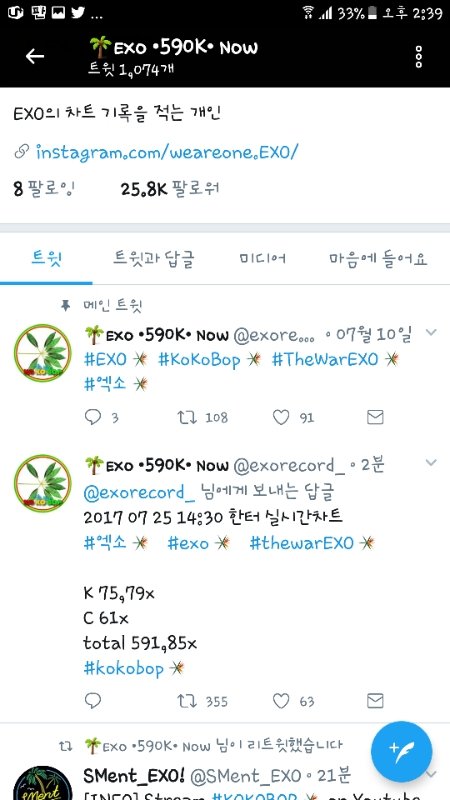Switch to the 미디어 tab

pyautogui.click(x=262, y=259)
